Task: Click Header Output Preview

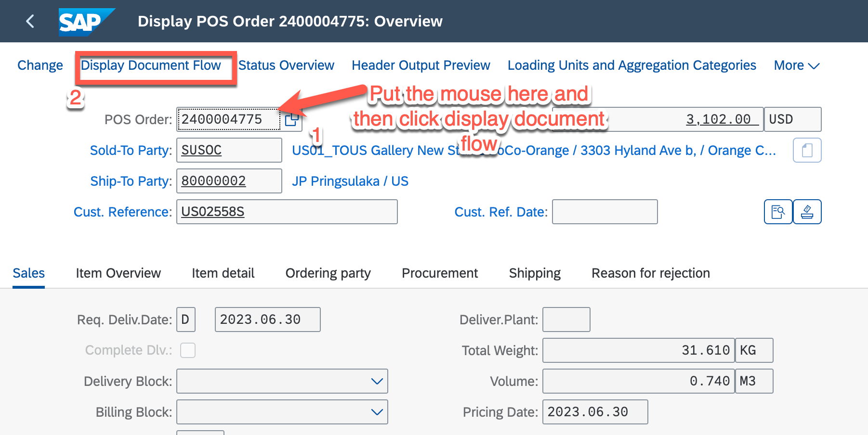Action: pos(421,65)
